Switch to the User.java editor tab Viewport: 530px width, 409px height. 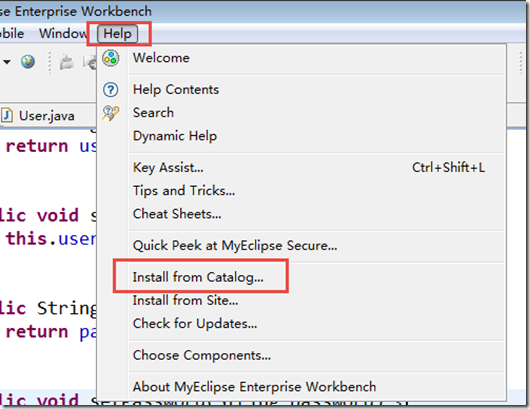pos(47,116)
